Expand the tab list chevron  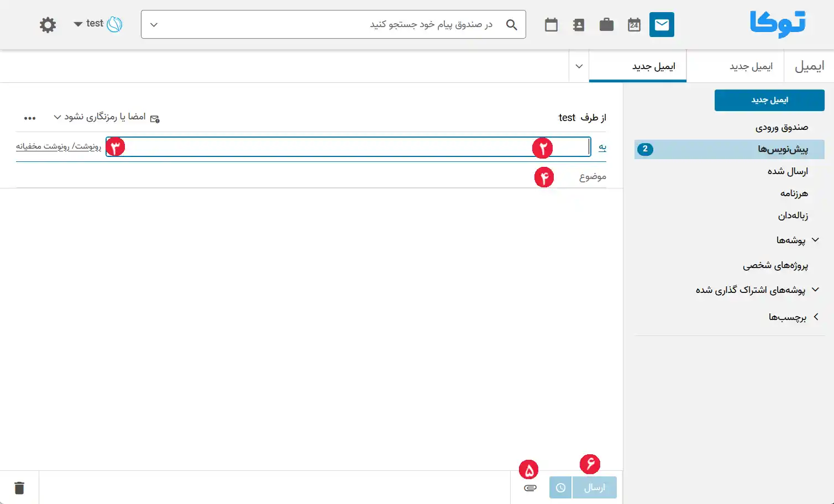pos(579,66)
